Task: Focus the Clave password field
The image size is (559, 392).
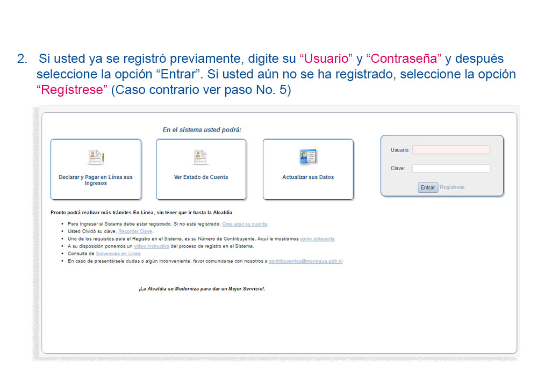Action: tap(451, 168)
